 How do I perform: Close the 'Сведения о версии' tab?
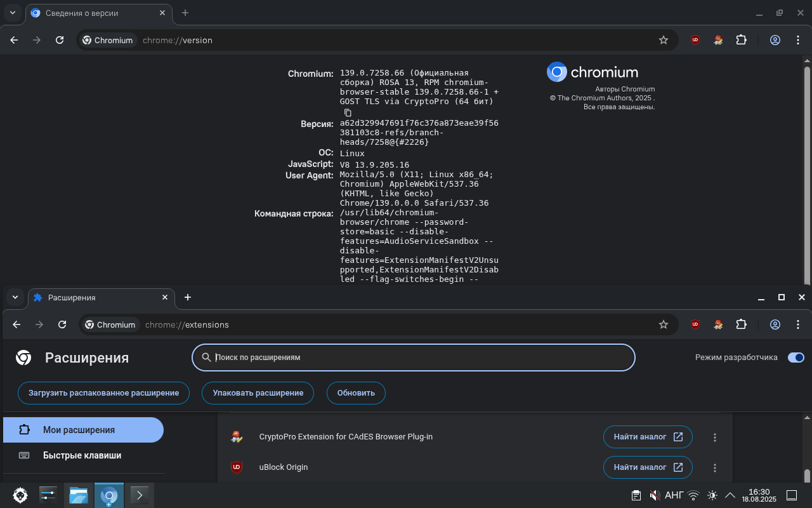point(163,13)
